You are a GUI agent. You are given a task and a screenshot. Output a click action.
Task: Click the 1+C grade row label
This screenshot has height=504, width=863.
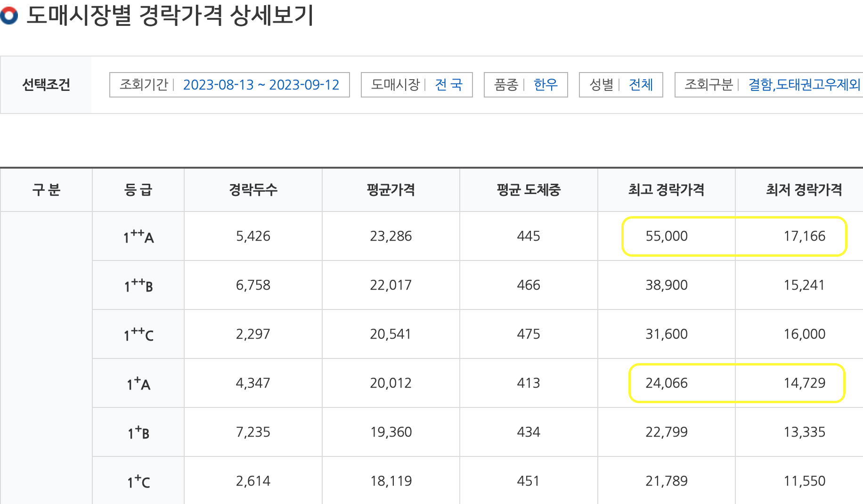(138, 481)
